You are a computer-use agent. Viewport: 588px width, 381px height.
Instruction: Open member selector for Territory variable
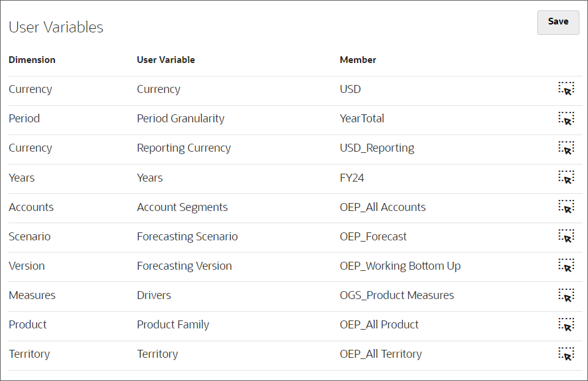[567, 354]
